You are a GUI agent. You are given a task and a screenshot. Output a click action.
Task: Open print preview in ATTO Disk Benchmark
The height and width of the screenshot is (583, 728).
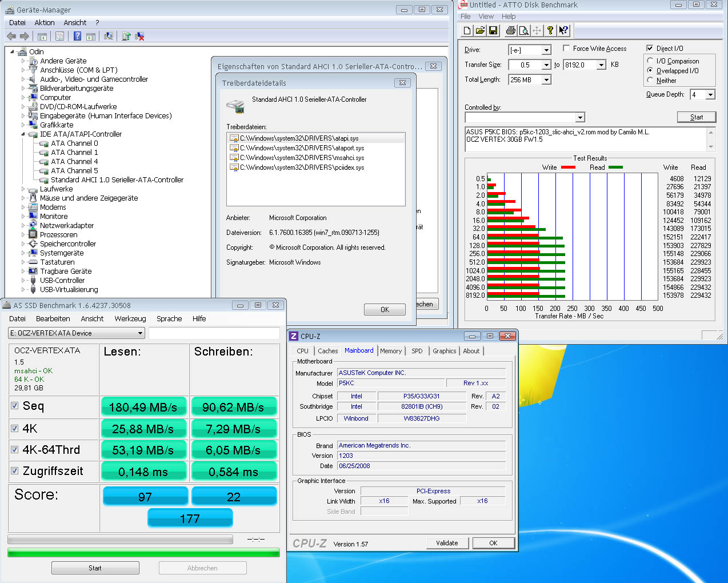pos(523,30)
